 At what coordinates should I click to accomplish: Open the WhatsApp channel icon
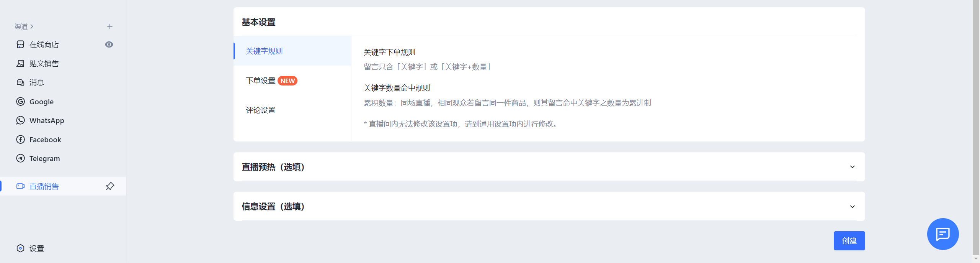point(20,120)
